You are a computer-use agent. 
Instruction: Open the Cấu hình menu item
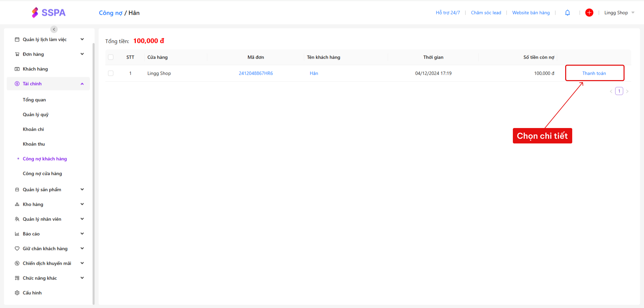(x=32, y=293)
